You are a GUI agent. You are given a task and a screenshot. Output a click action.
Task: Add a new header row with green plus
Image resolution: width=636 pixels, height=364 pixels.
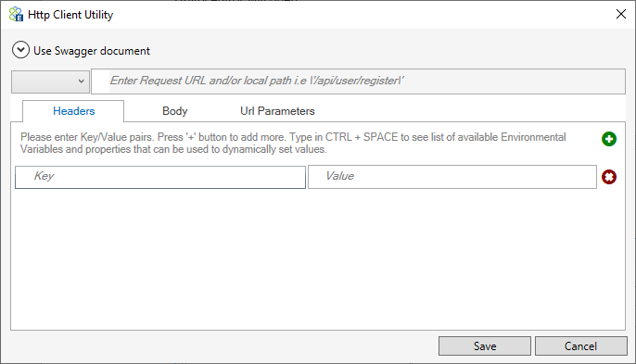[609, 139]
